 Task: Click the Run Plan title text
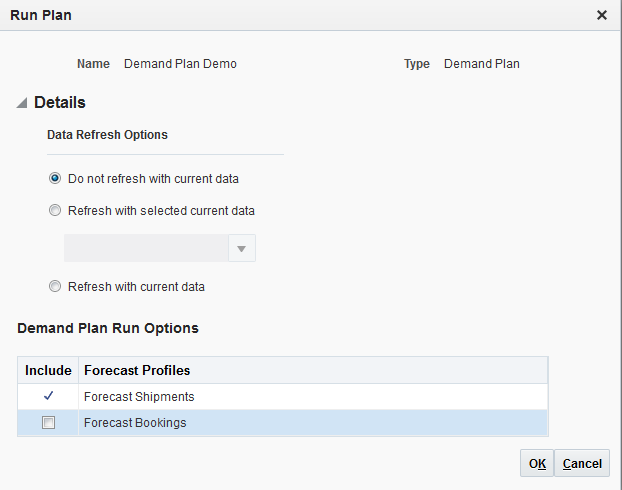pos(41,15)
